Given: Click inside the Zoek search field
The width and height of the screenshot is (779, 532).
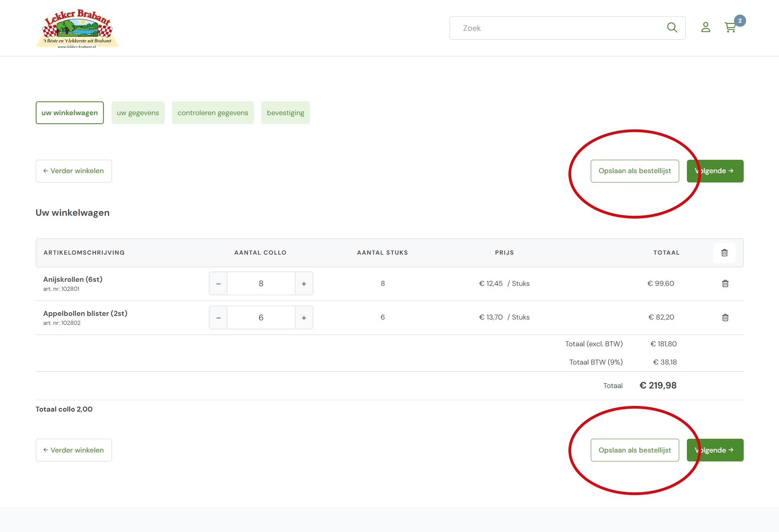Looking at the screenshot, I should (548, 28).
